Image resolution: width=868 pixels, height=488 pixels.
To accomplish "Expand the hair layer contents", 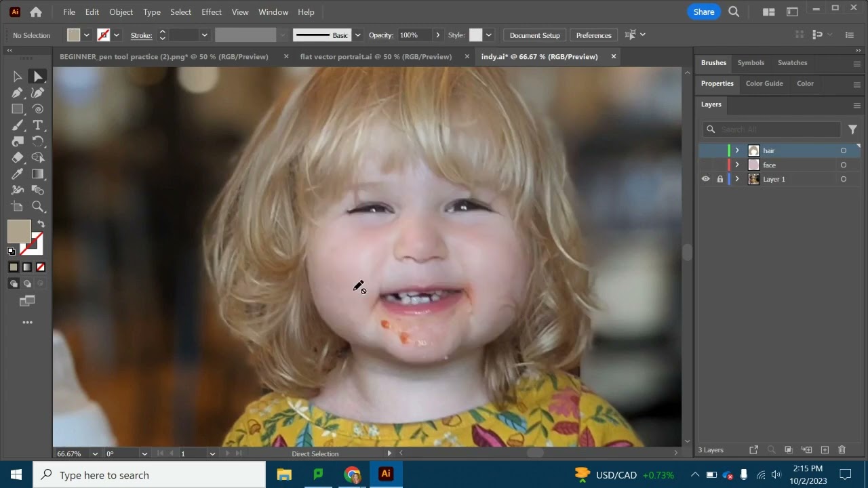I will point(737,150).
